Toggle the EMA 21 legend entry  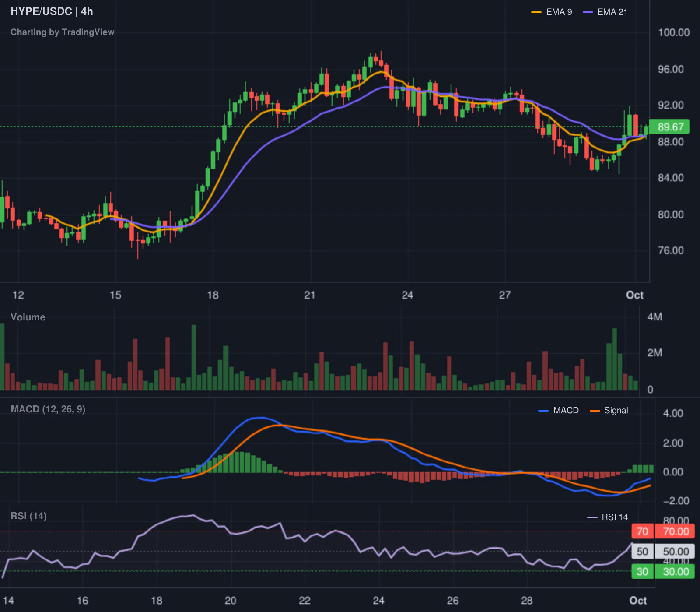click(605, 12)
